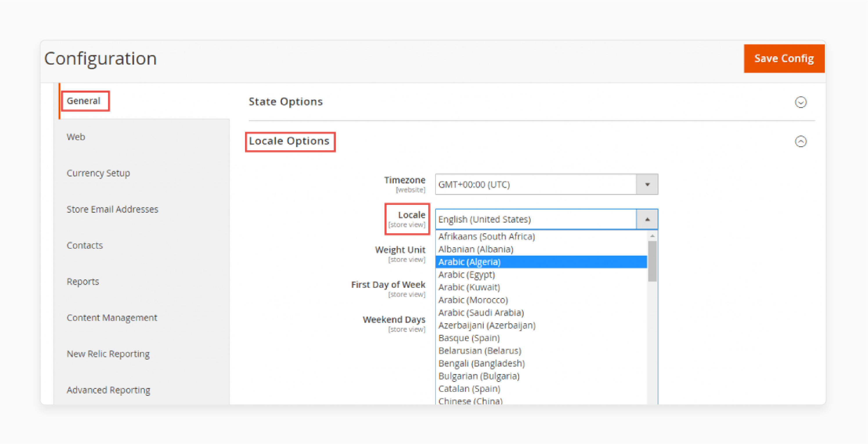Viewport: 868px width, 444px height.
Task: Click the Save Config button
Action: (x=784, y=59)
